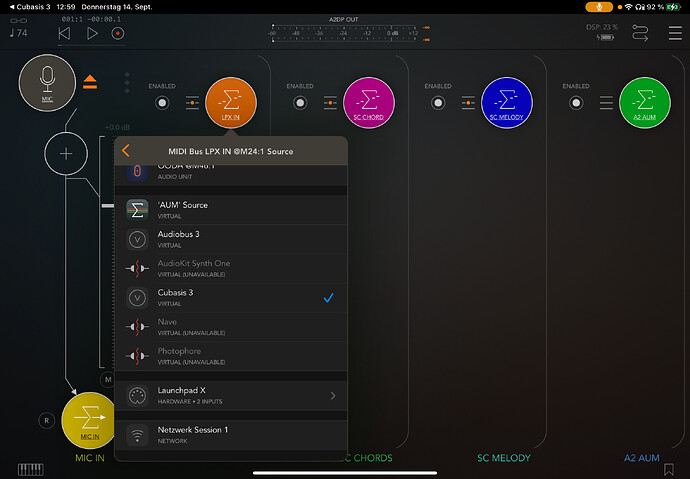This screenshot has height=479, width=690.
Task: Show the on-screen keyboard icon
Action: [x=30, y=469]
